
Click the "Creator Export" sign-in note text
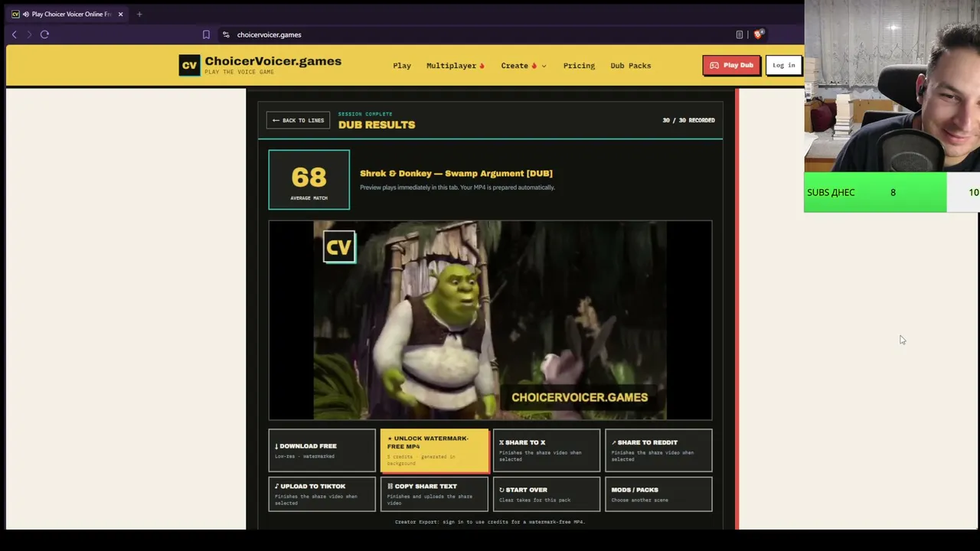click(x=490, y=522)
